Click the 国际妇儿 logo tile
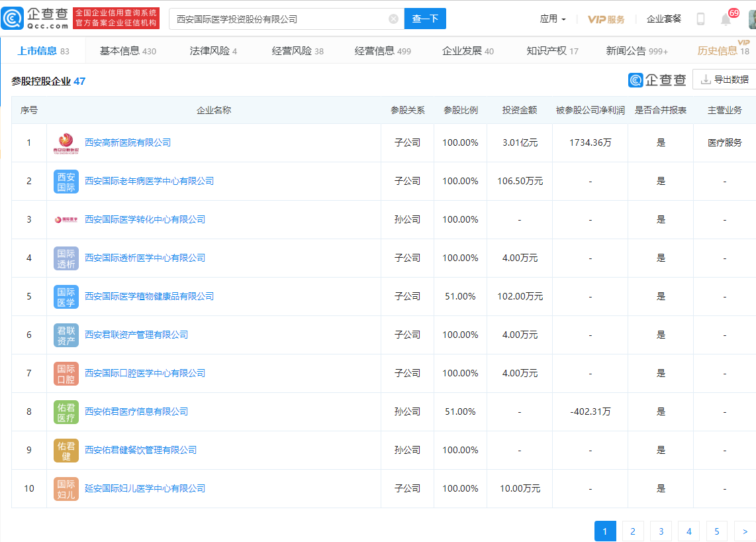Screen dimensions: 756x542 66,489
